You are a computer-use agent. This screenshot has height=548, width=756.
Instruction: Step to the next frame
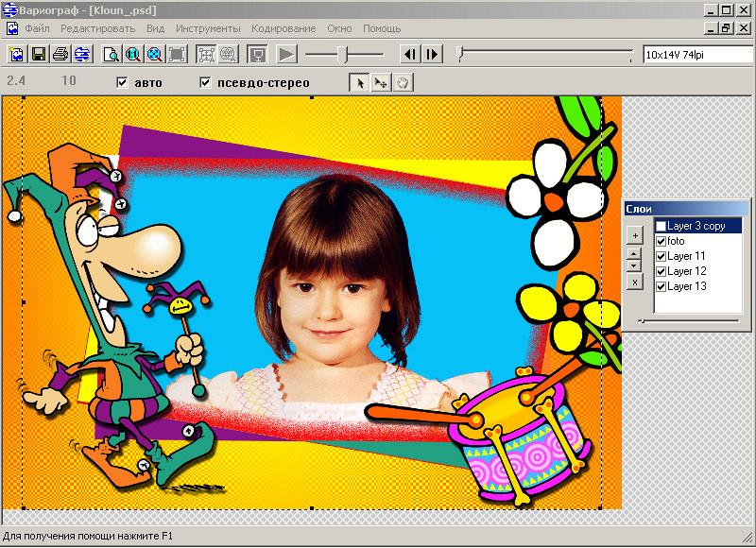pos(433,54)
